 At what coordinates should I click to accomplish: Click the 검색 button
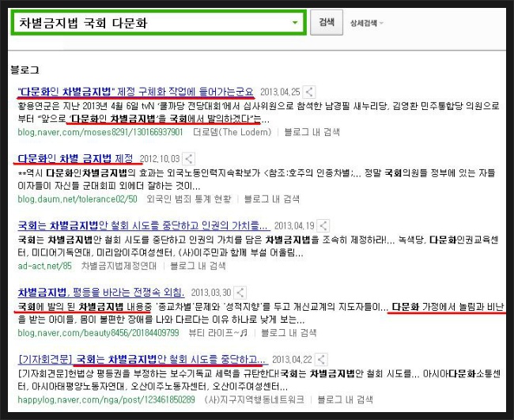327,22
